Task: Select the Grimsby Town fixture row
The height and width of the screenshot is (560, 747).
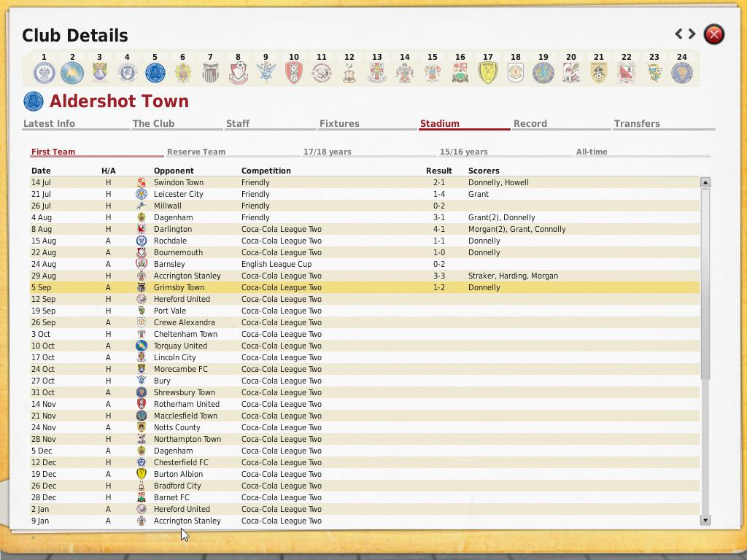Action: click(x=365, y=287)
